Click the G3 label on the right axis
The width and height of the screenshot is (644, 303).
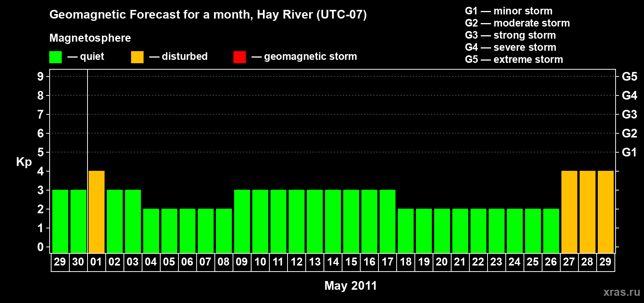(630, 114)
